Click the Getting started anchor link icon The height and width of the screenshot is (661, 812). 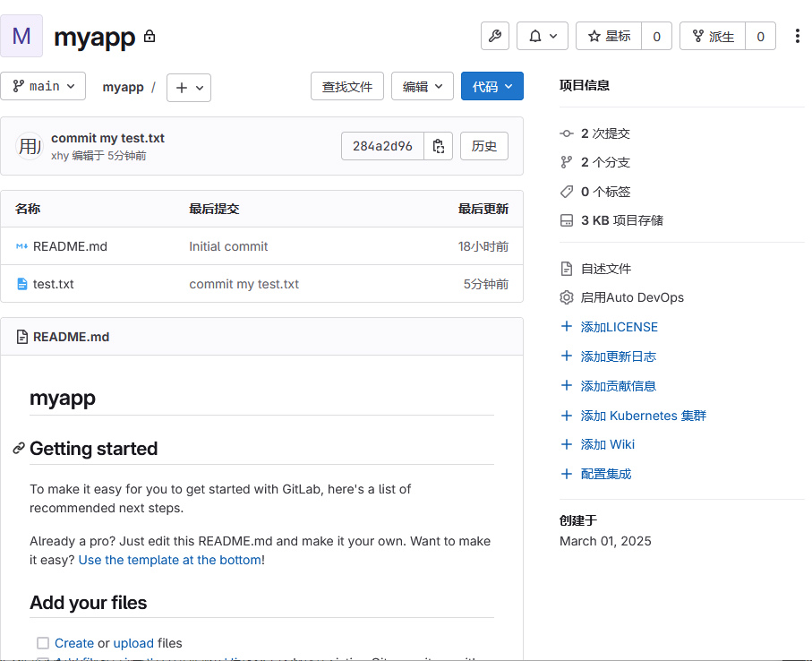pyautogui.click(x=18, y=449)
